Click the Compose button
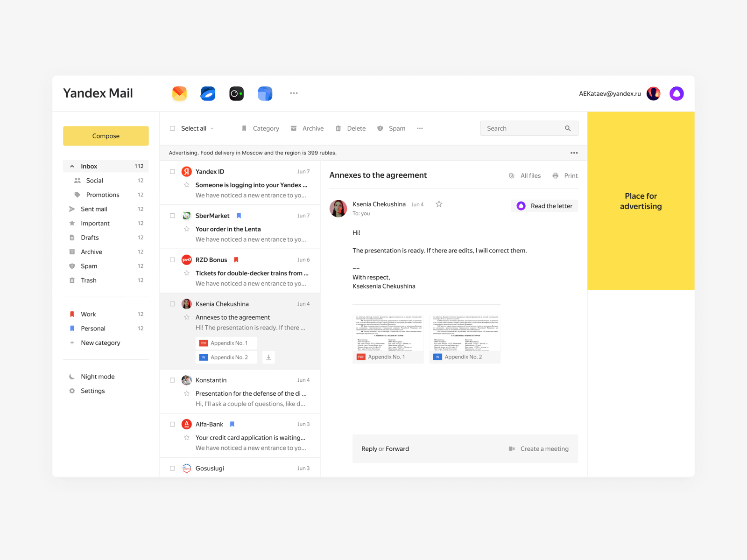 point(106,136)
